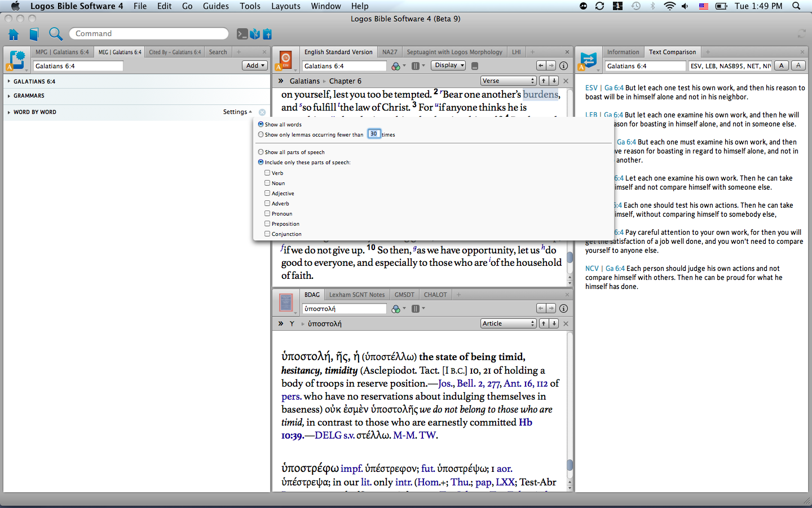The height and width of the screenshot is (508, 812).
Task: Open the Guides menu
Action: (216, 6)
